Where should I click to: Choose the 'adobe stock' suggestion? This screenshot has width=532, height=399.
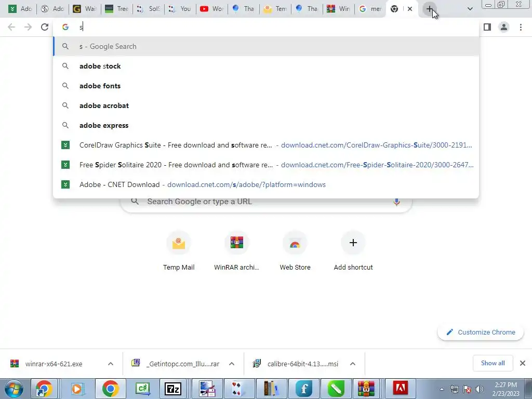click(266, 66)
